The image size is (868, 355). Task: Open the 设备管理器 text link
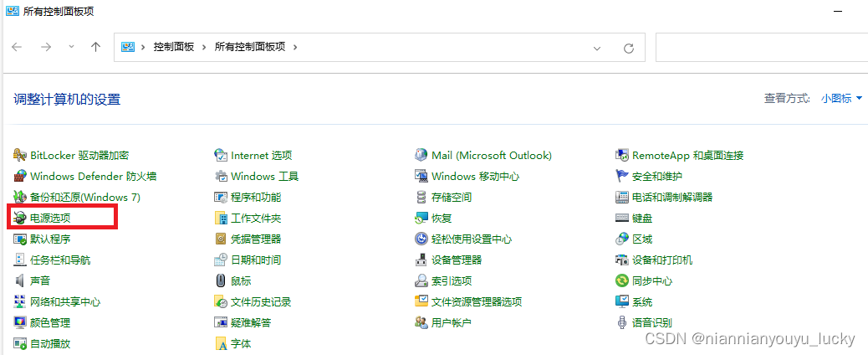(x=457, y=260)
